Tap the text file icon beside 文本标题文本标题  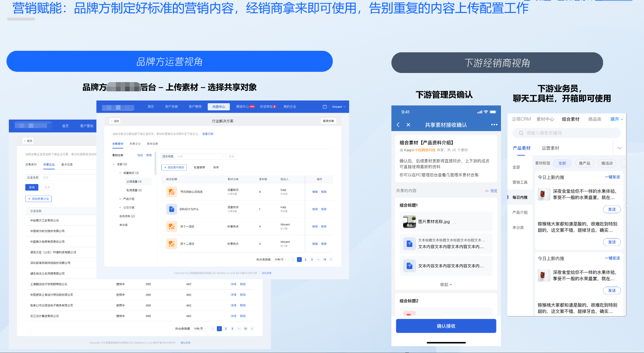[409, 244]
